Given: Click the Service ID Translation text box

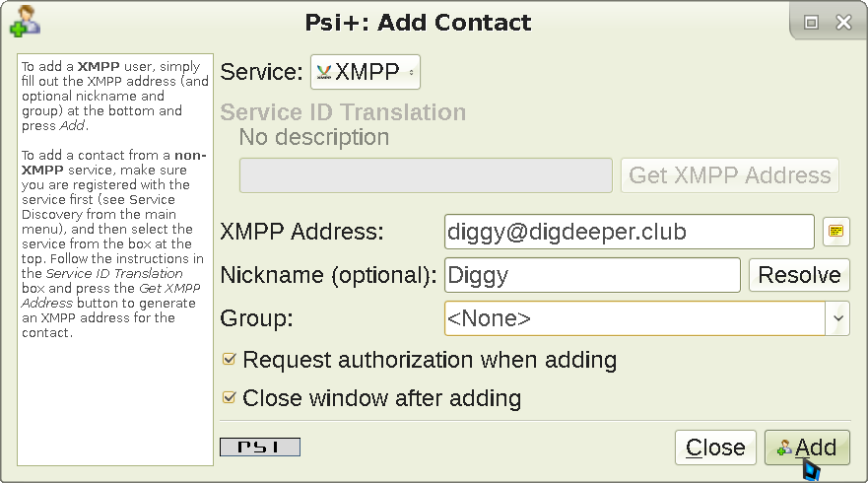Looking at the screenshot, I should tap(426, 175).
